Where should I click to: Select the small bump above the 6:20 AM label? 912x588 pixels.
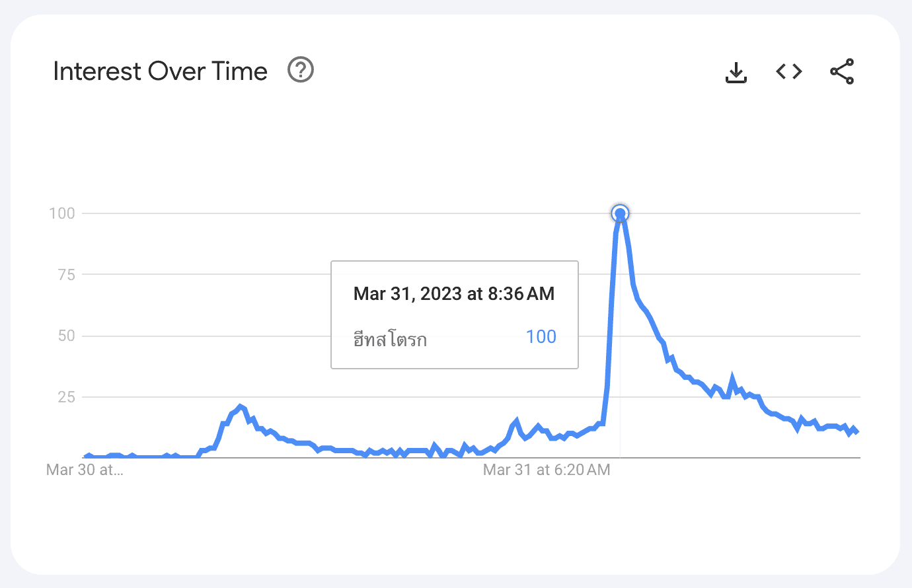516,420
